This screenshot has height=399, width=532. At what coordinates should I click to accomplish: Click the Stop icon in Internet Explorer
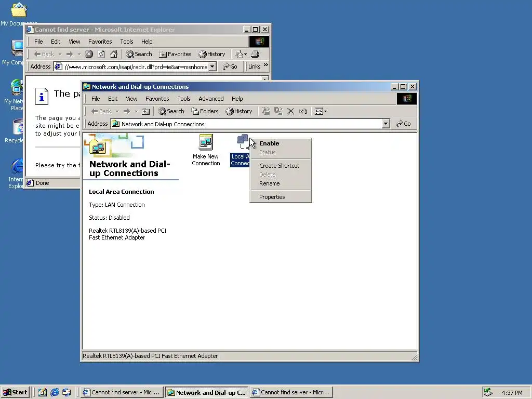point(89,54)
